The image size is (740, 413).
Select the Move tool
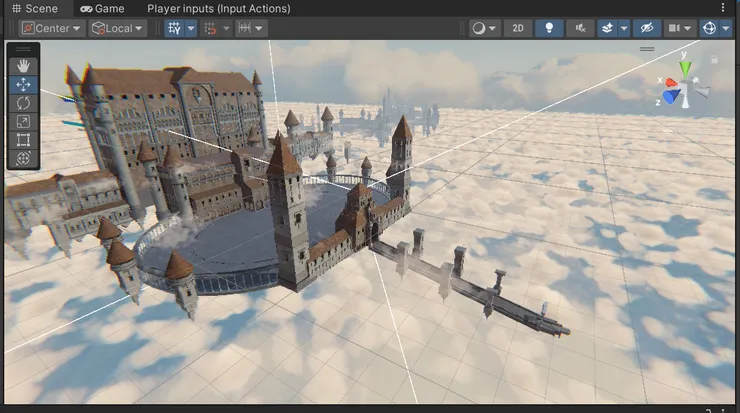[23, 84]
